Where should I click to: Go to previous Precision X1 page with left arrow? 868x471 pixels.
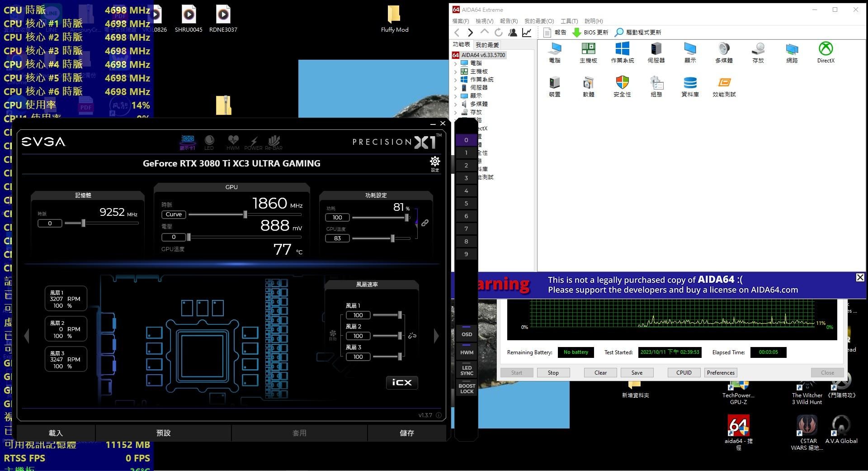coord(27,336)
